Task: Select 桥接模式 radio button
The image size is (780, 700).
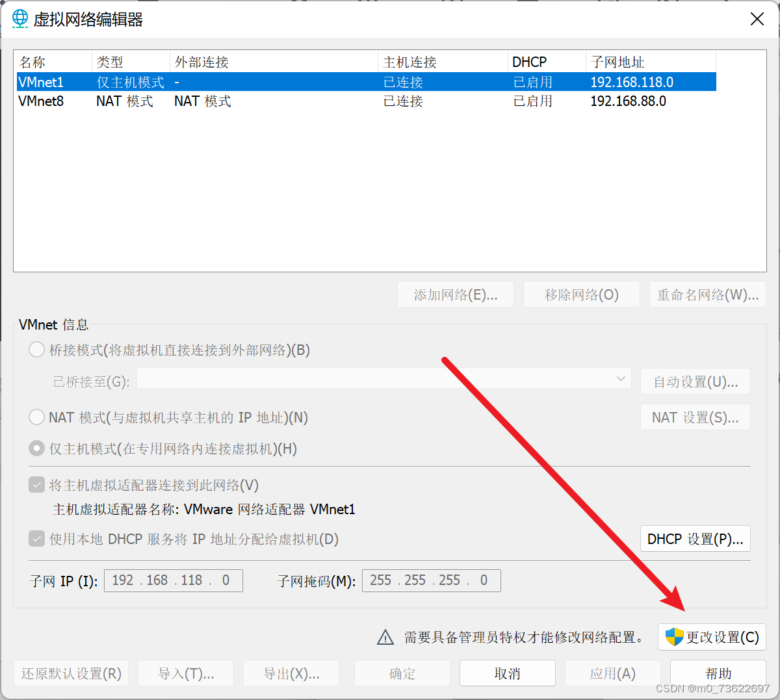Action: click(x=36, y=350)
